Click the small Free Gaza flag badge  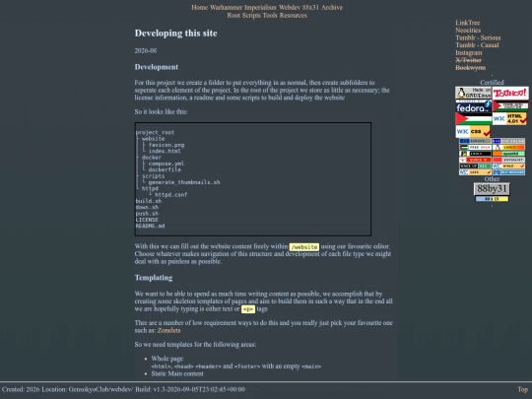coord(475,147)
